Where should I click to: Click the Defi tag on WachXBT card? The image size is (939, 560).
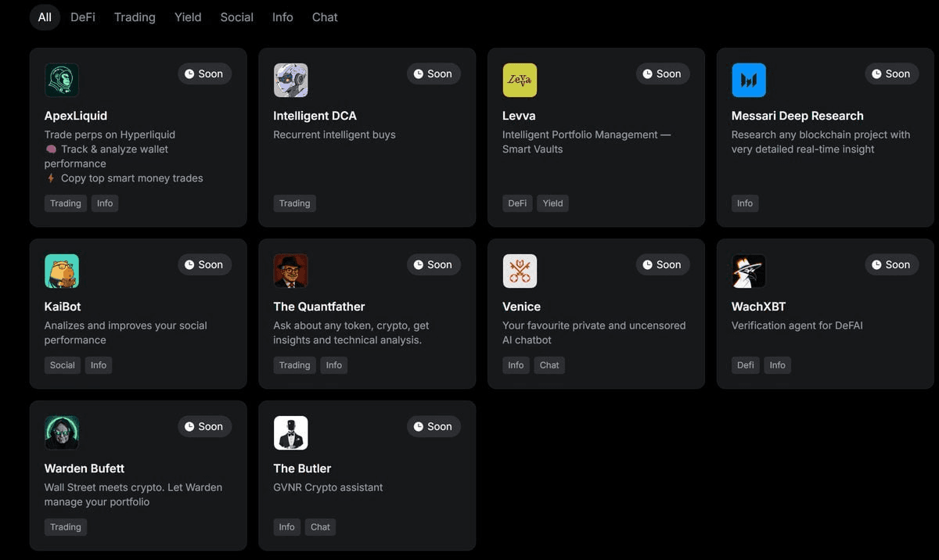pyautogui.click(x=746, y=365)
